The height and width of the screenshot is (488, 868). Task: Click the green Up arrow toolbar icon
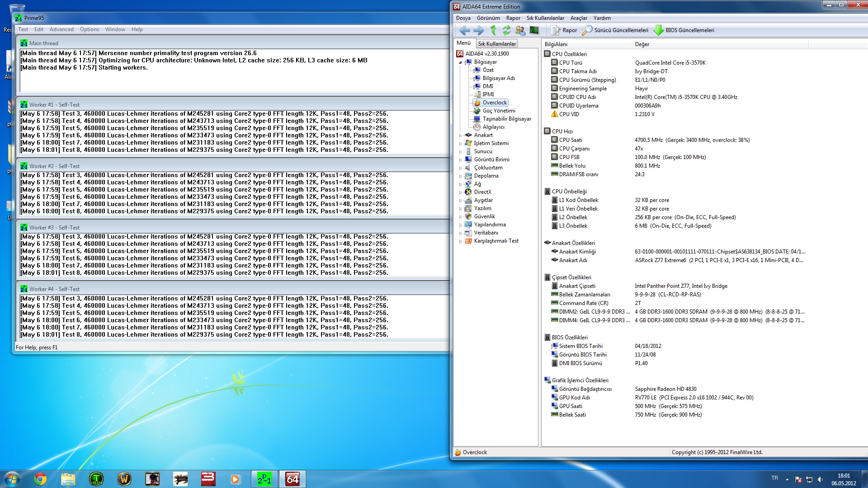pyautogui.click(x=493, y=30)
